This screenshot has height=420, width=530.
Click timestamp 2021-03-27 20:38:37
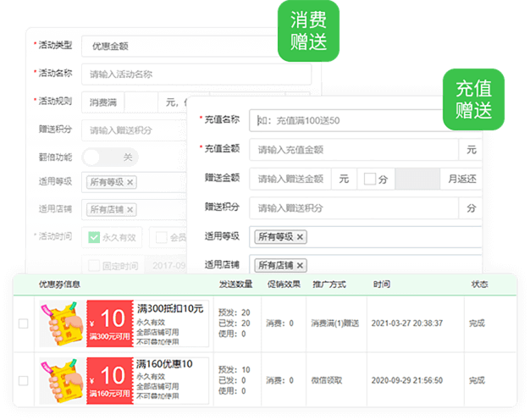coord(407,323)
